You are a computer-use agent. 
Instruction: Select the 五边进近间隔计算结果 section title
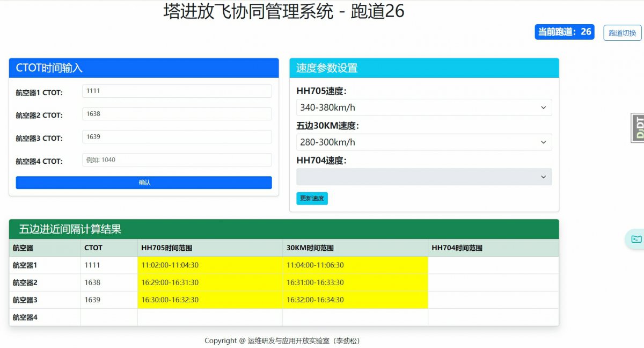(x=70, y=229)
